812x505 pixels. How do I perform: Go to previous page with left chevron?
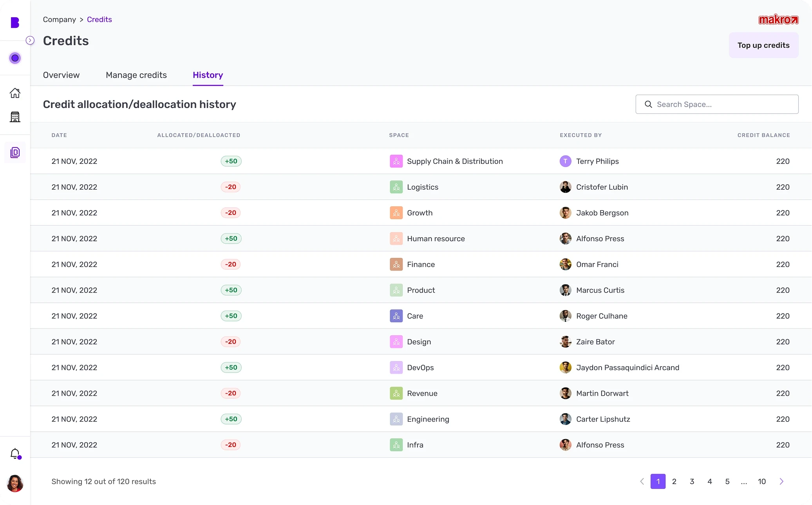click(x=642, y=481)
